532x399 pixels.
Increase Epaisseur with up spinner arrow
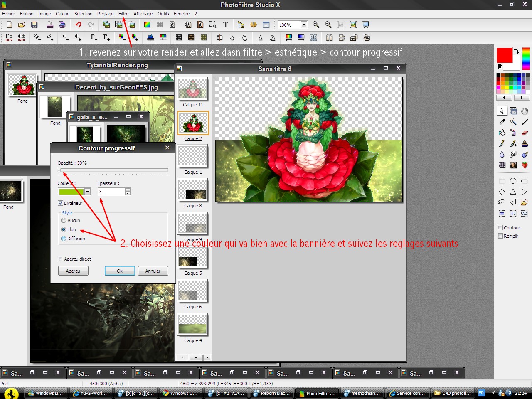pyautogui.click(x=128, y=190)
